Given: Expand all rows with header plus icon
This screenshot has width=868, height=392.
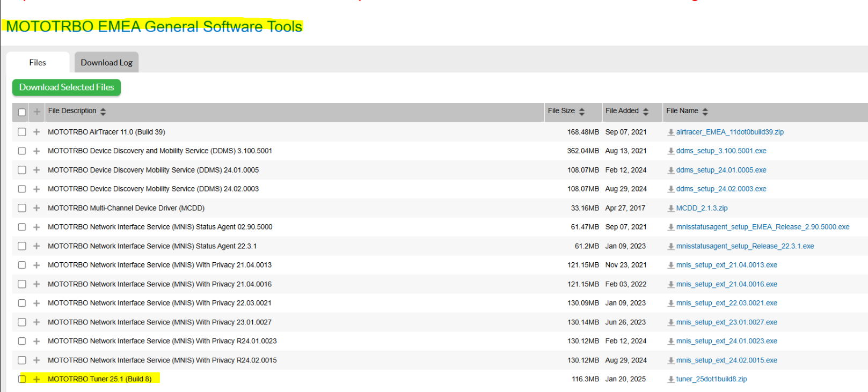Looking at the screenshot, I should [37, 112].
